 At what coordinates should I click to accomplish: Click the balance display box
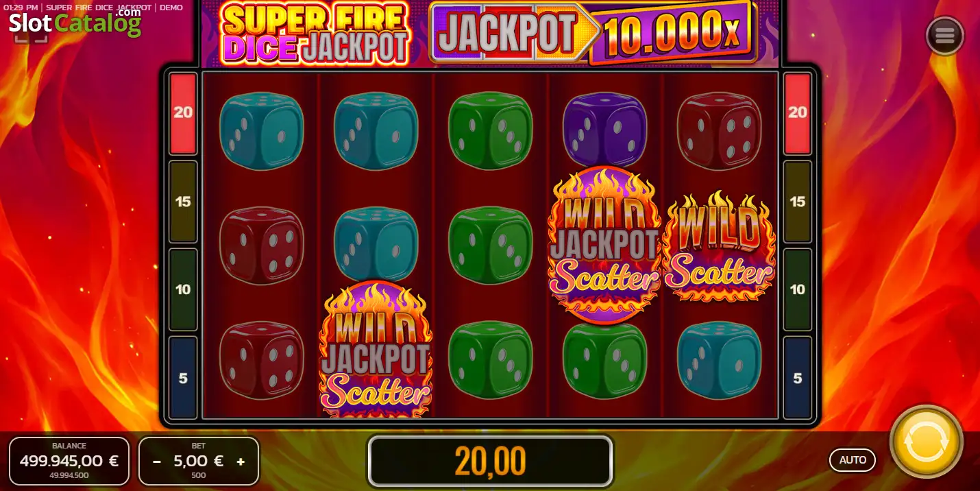coord(69,461)
